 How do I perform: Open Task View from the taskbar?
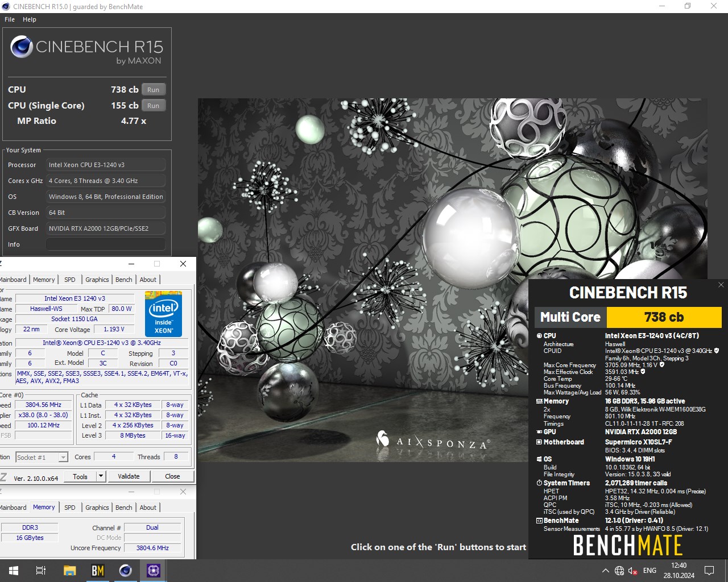(x=41, y=571)
